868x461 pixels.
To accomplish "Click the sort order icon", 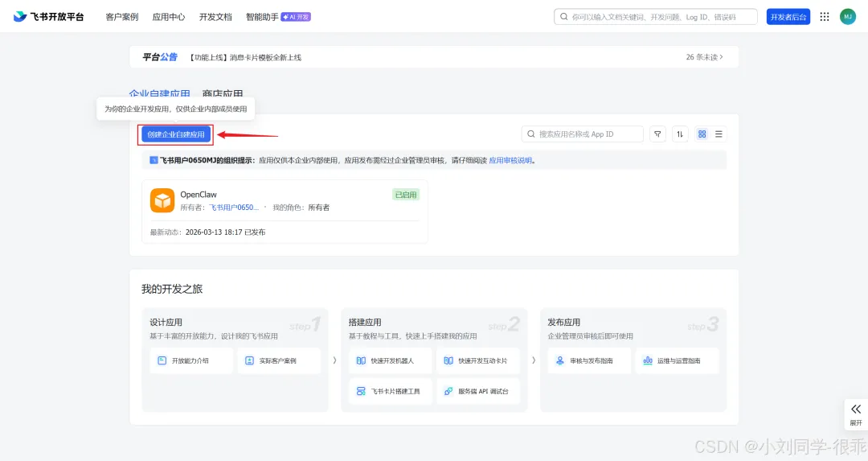I will tap(680, 134).
